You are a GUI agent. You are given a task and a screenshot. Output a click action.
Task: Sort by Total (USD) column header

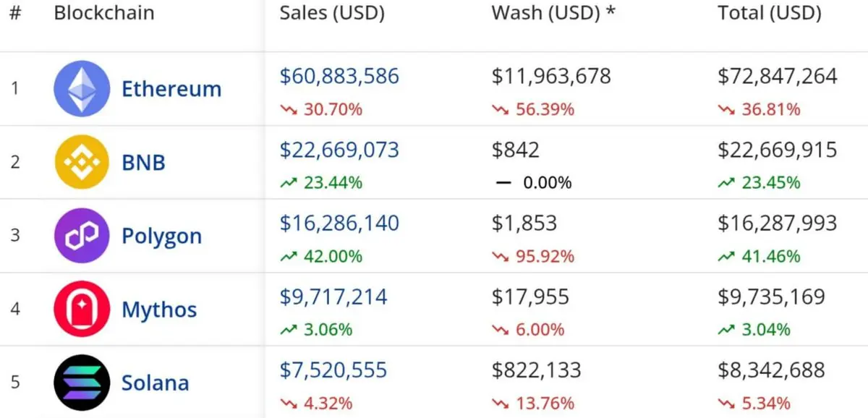(770, 13)
